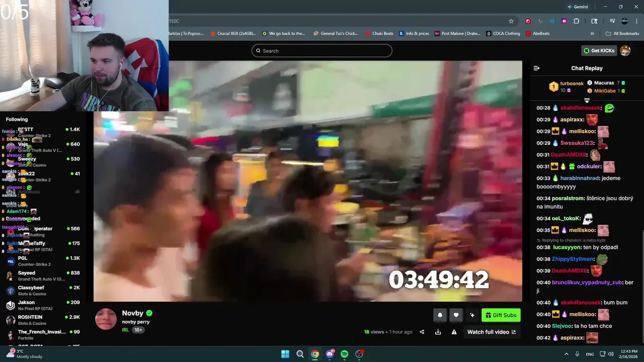
Task: Open the COCA Clothing bookmark
Action: [503, 34]
